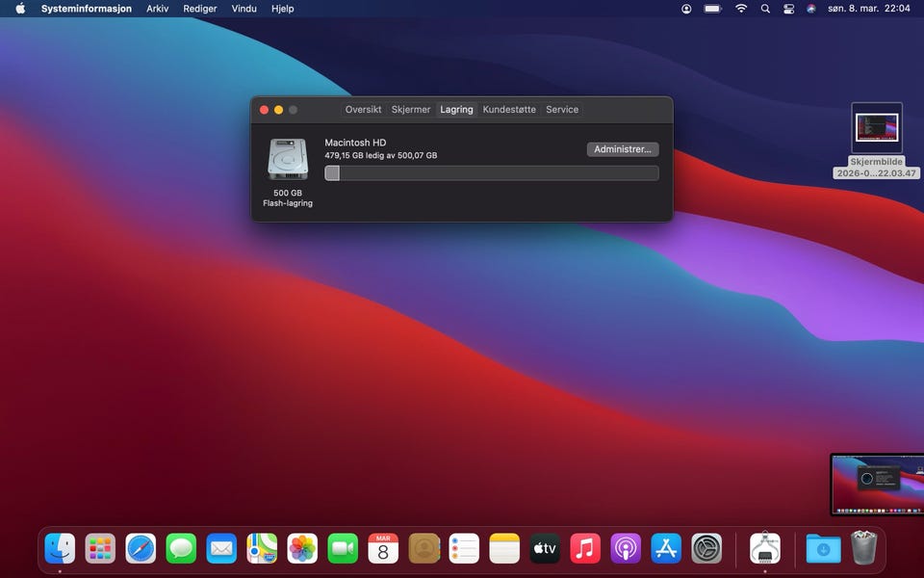Open the Wi-Fi status menu
The image size is (924, 578).
click(x=740, y=9)
